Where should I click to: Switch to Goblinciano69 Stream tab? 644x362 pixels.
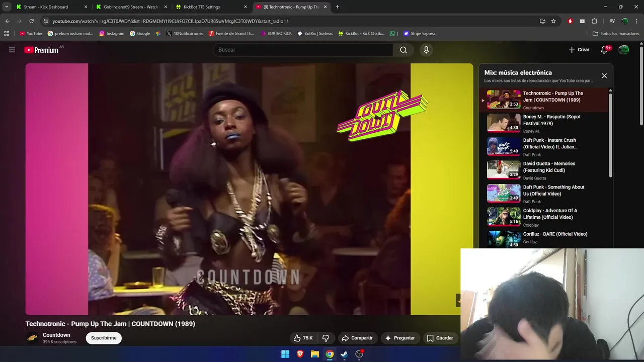tap(132, 7)
